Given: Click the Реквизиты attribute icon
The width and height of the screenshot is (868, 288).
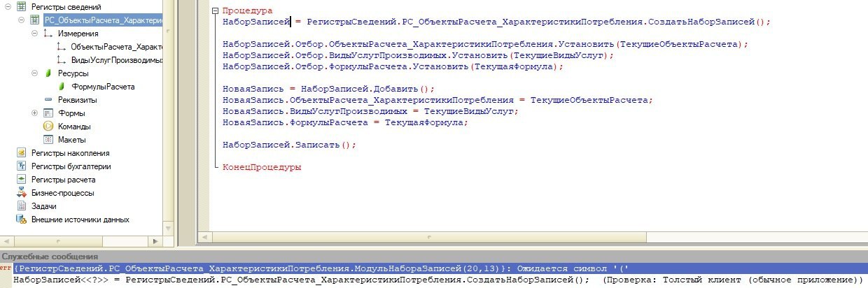Looking at the screenshot, I should (x=48, y=100).
